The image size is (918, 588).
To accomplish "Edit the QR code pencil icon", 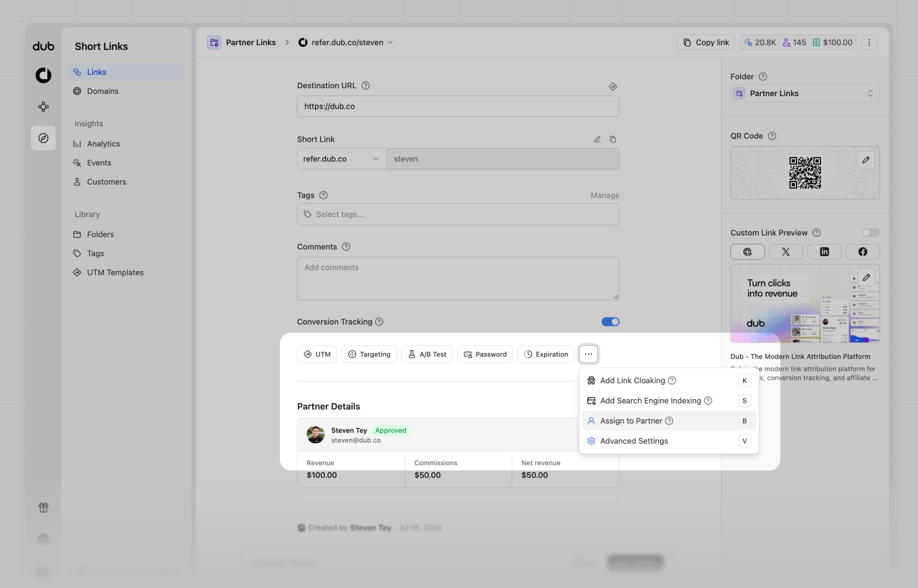I will click(866, 160).
